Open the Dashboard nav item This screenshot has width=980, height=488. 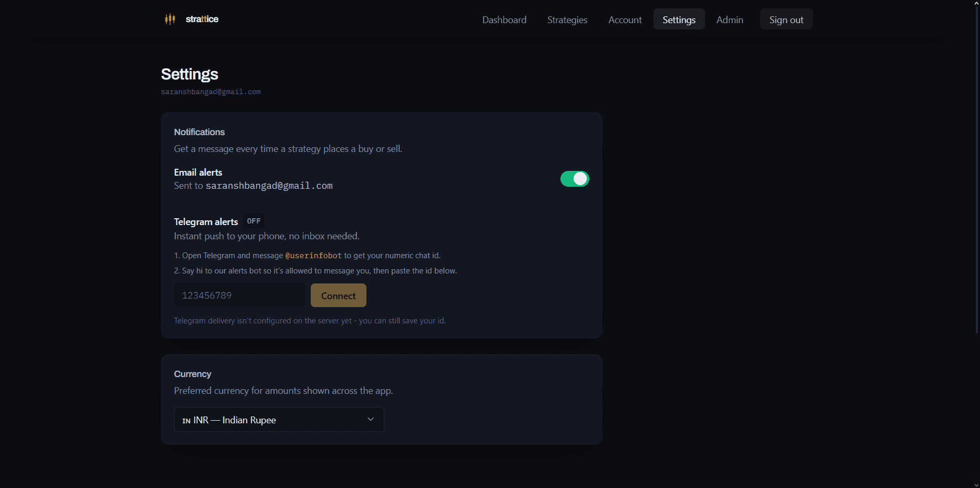pyautogui.click(x=504, y=19)
